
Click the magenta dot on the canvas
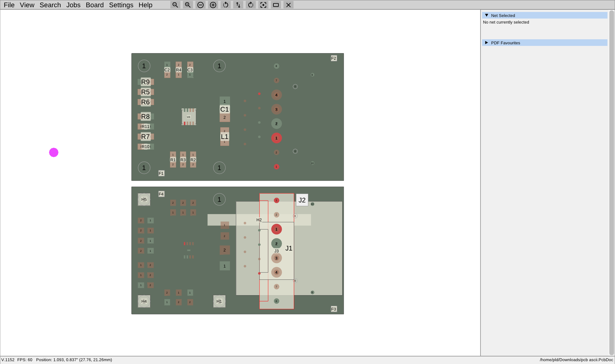click(x=53, y=152)
